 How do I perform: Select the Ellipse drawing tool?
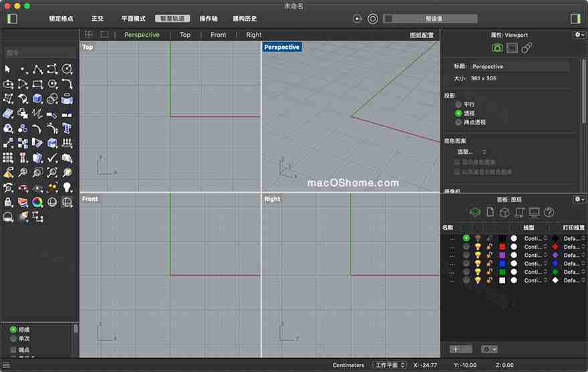[x=8, y=84]
